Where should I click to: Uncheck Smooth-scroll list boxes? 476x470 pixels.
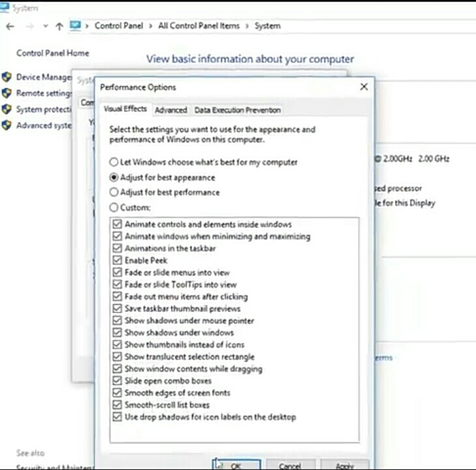[117, 405]
